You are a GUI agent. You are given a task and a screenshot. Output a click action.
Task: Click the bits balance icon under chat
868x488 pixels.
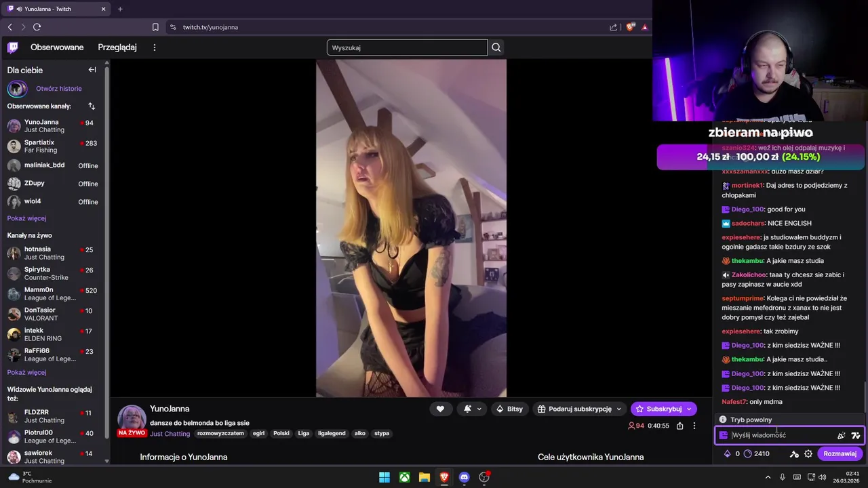point(728,453)
